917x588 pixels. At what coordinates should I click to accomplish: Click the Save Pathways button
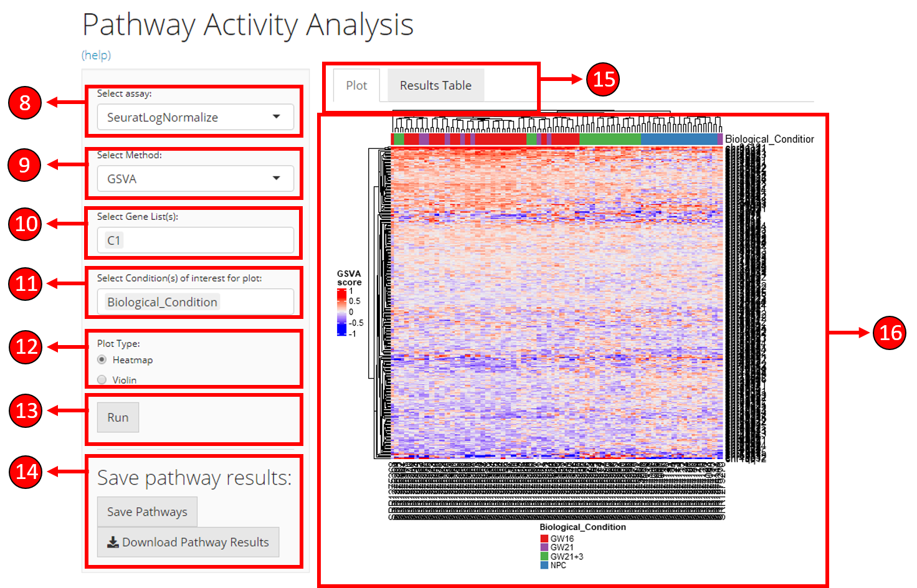tap(147, 512)
